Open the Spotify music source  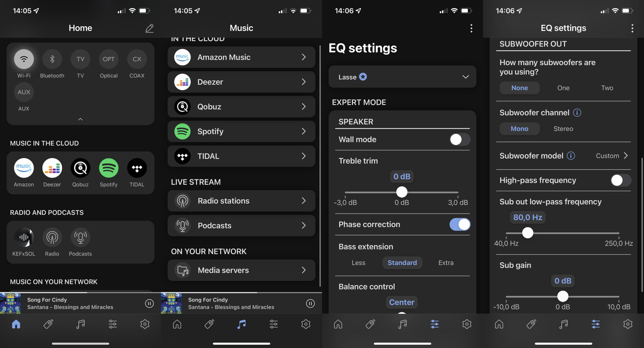click(x=242, y=131)
